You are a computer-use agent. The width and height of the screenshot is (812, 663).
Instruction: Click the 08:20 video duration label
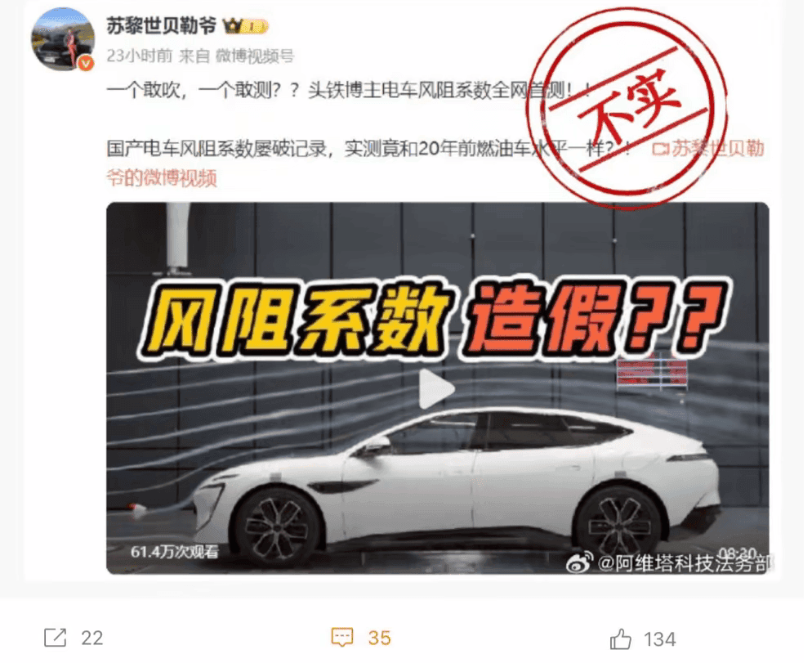coord(738,553)
